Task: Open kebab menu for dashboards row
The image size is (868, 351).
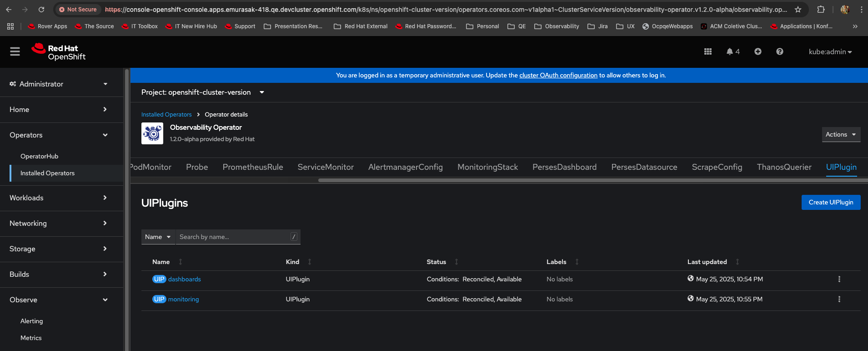Action: pos(839,279)
